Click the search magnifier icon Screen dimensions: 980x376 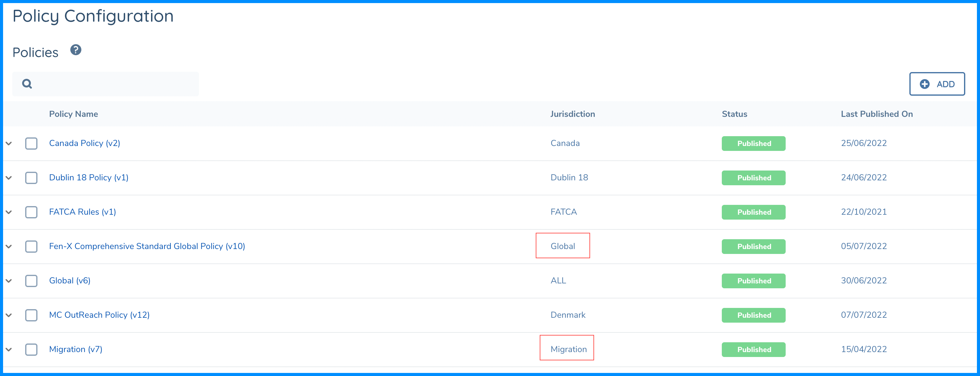(x=27, y=84)
